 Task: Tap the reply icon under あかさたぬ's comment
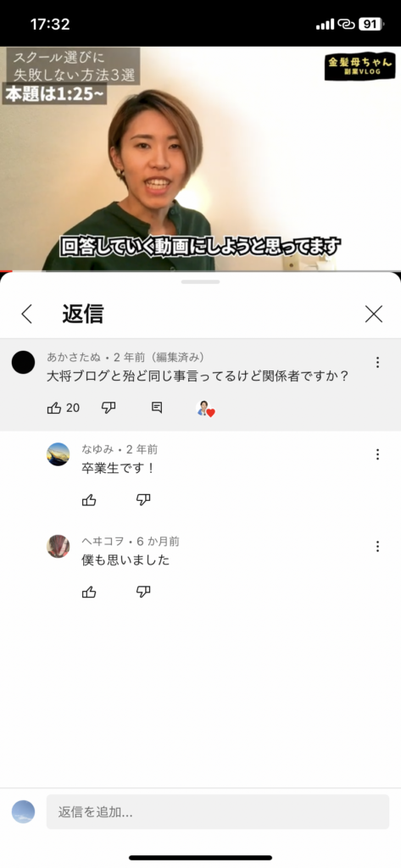click(157, 408)
